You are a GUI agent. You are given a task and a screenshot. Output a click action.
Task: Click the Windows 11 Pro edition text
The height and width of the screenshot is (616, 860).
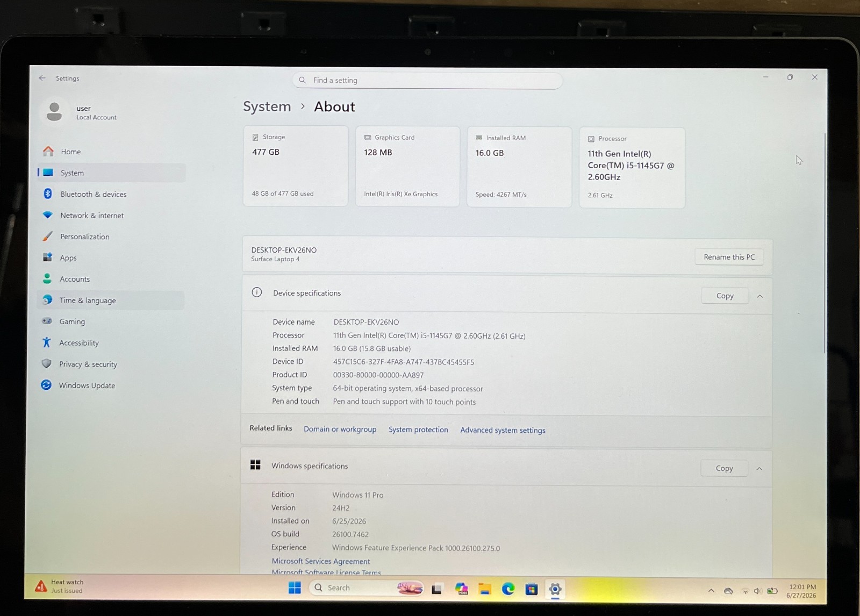358,495
